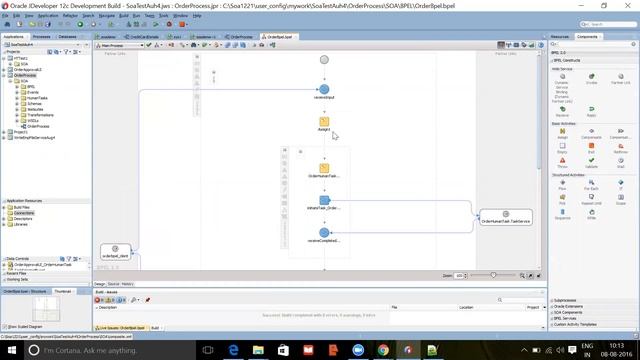Pick the While structured activity
Viewport: 640px width, 360px height.
591,214
